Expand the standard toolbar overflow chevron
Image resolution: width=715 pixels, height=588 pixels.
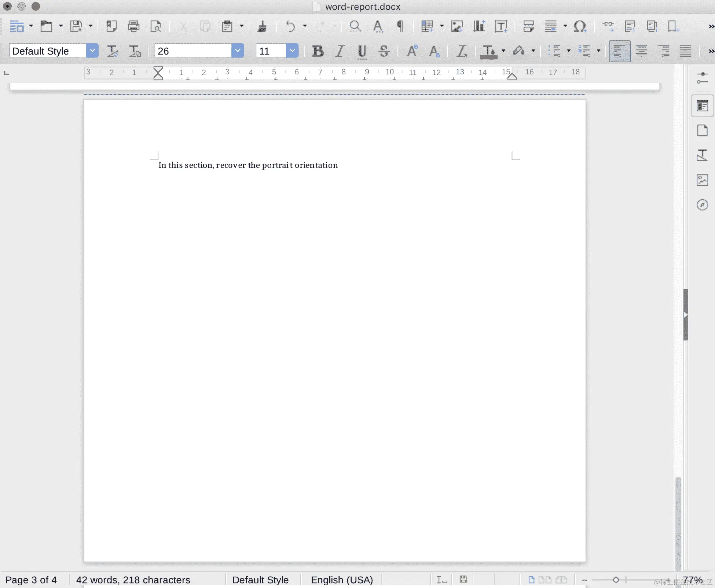[711, 26]
